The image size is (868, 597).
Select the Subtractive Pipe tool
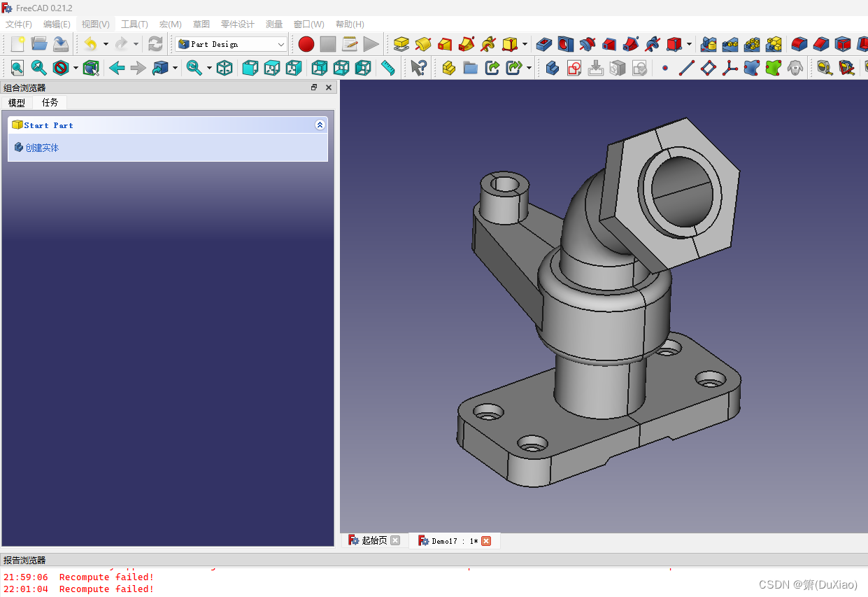(x=631, y=44)
